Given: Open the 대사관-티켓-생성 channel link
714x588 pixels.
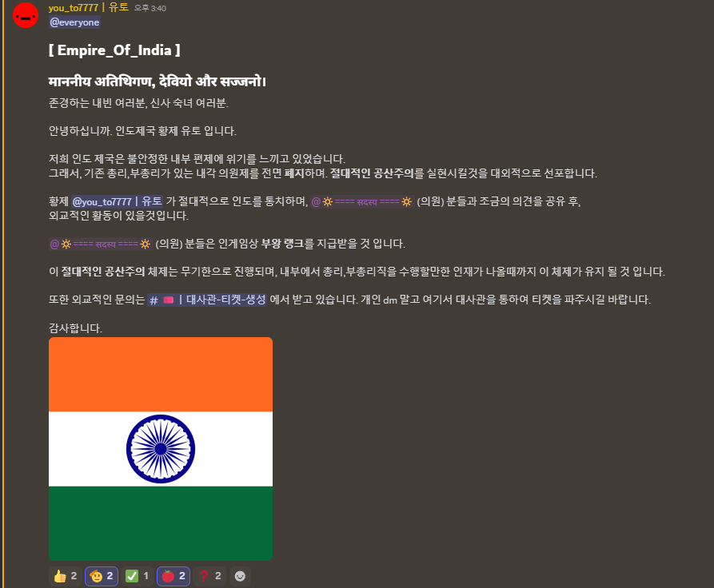Looking at the screenshot, I should click(207, 300).
